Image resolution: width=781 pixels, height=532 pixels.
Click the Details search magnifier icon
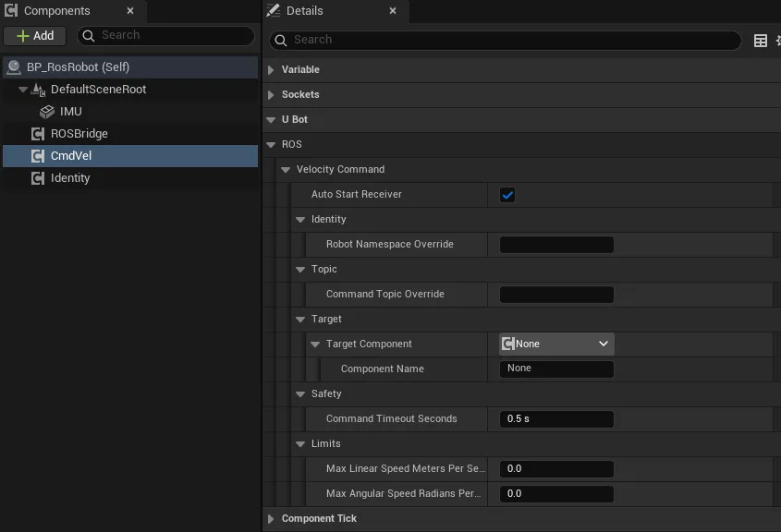coord(281,41)
